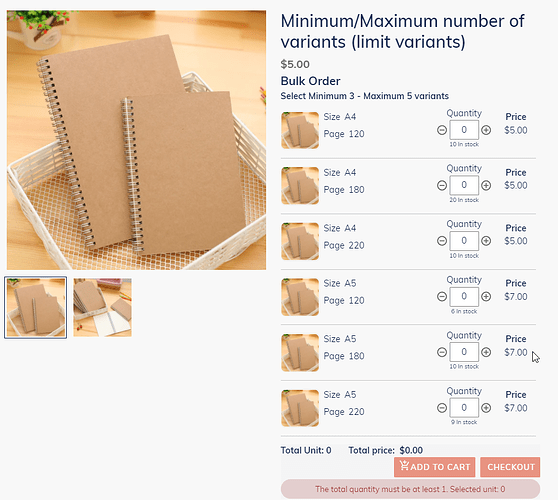
Task: Decrease quantity for A4 Page 120
Action: tap(442, 130)
